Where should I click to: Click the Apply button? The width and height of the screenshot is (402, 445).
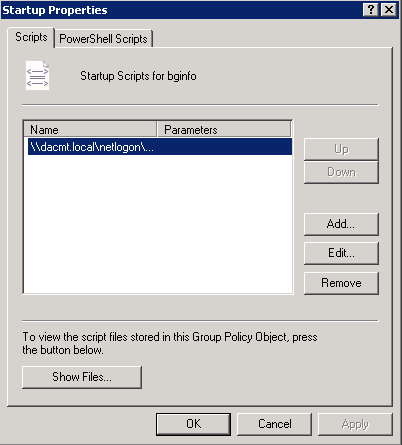(355, 424)
